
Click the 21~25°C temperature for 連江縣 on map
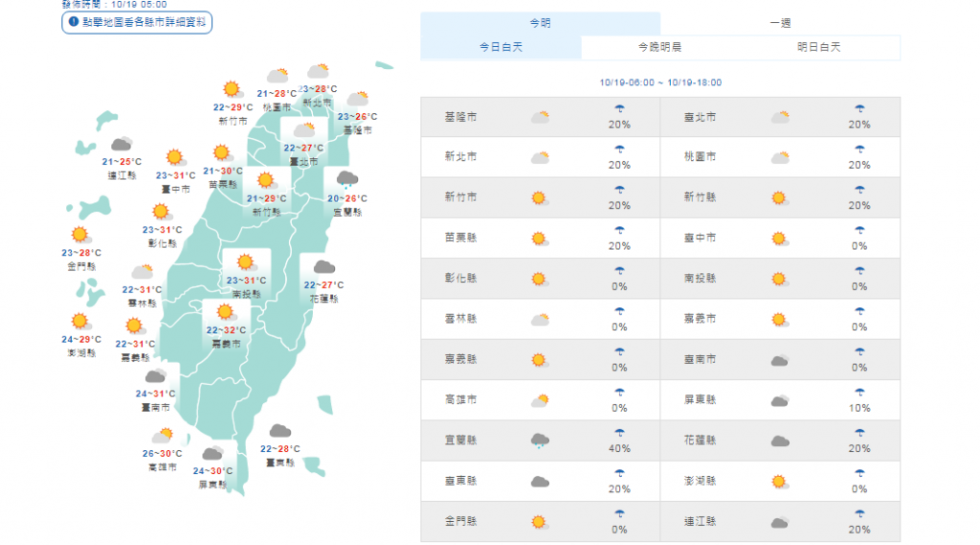click(x=122, y=162)
